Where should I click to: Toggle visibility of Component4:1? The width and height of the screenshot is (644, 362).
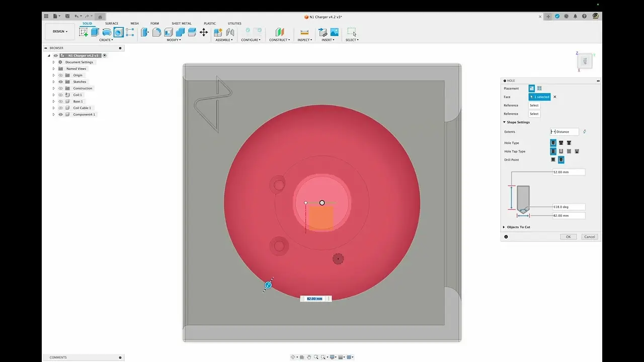pos(60,115)
